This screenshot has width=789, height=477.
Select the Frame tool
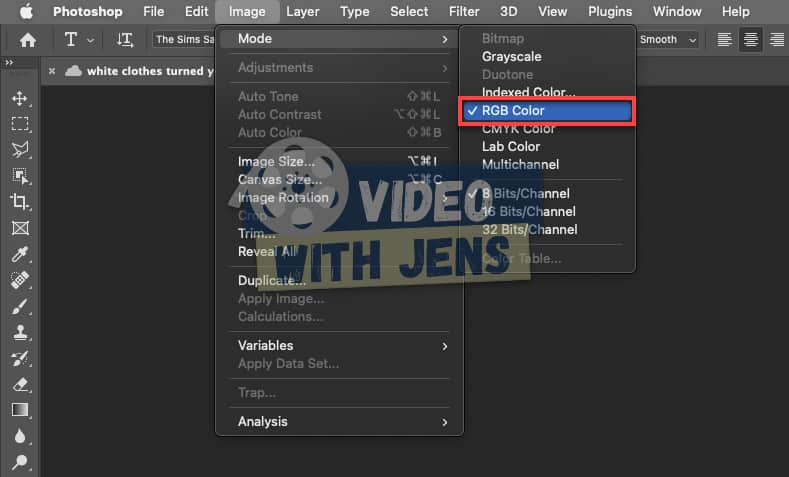coord(20,228)
